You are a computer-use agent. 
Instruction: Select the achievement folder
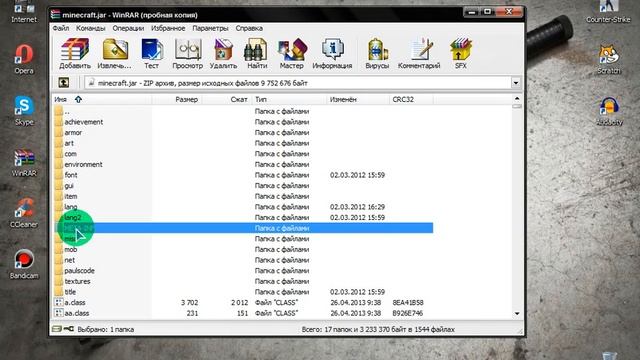tap(83, 122)
